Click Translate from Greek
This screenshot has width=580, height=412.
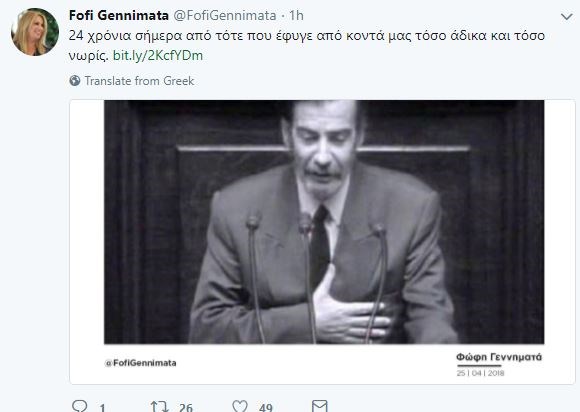pos(139,81)
